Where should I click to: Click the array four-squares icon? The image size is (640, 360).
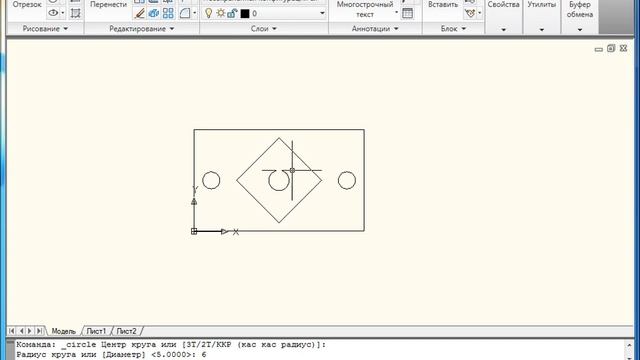(168, 13)
